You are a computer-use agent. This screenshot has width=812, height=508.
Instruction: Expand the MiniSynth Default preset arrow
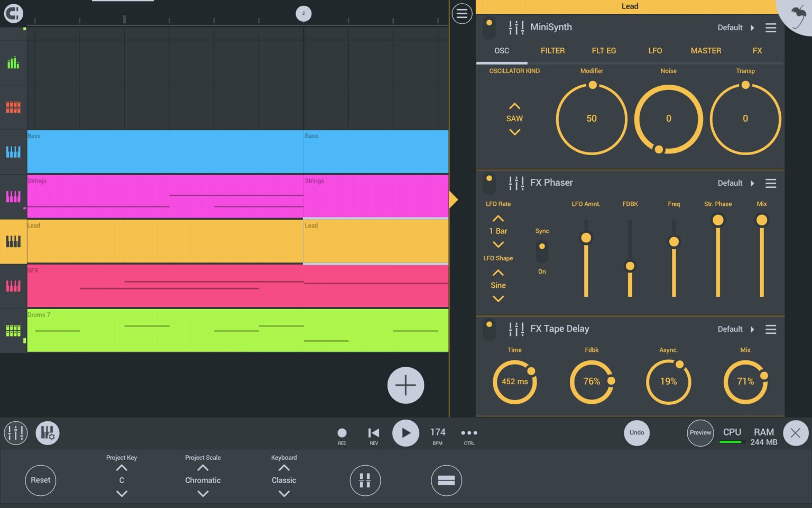point(752,28)
